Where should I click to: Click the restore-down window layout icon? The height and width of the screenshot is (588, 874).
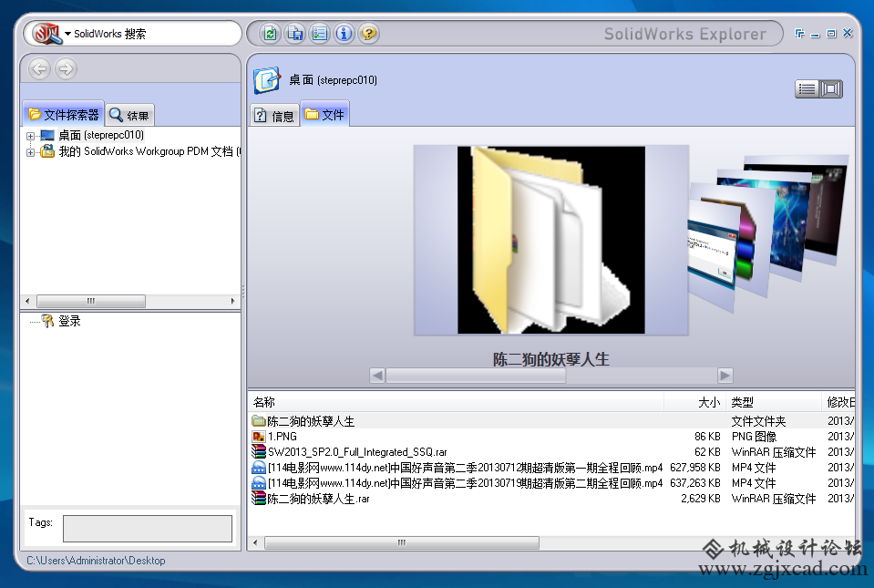pos(799,34)
